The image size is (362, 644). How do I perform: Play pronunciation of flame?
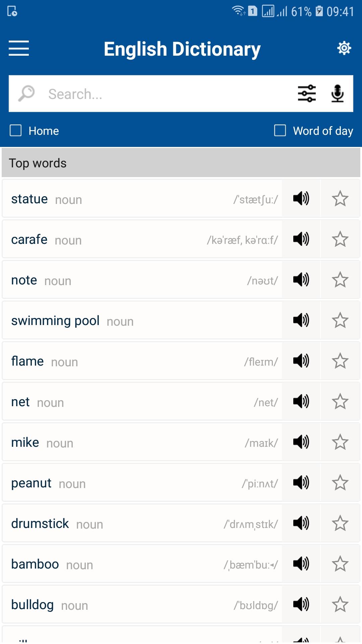[x=301, y=361]
